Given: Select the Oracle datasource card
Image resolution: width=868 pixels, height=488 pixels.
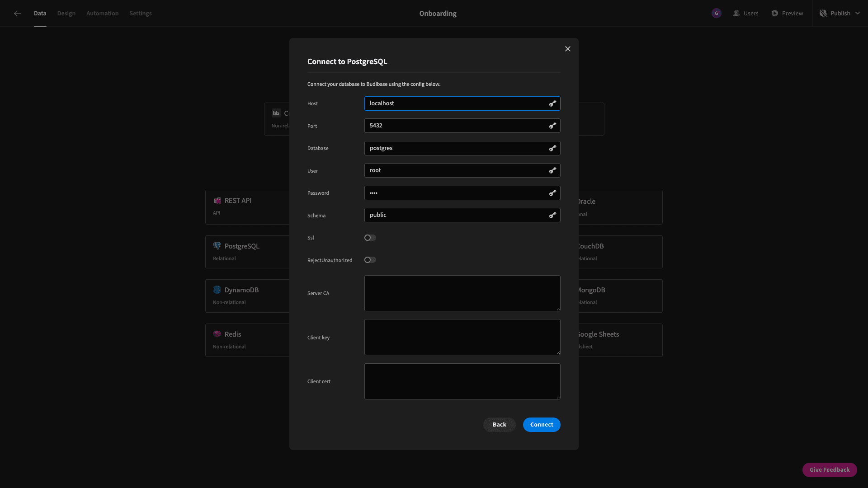Looking at the screenshot, I should 620,207.
